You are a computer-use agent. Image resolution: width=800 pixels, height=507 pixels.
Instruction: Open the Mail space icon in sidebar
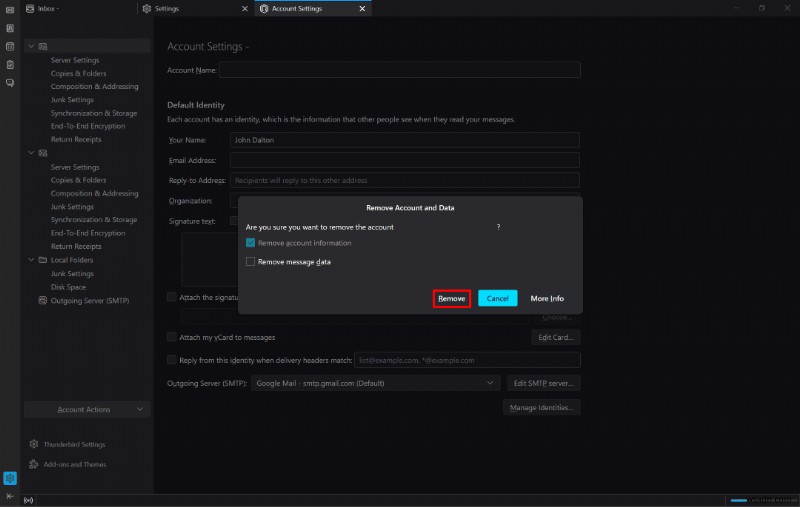pyautogui.click(x=10, y=10)
